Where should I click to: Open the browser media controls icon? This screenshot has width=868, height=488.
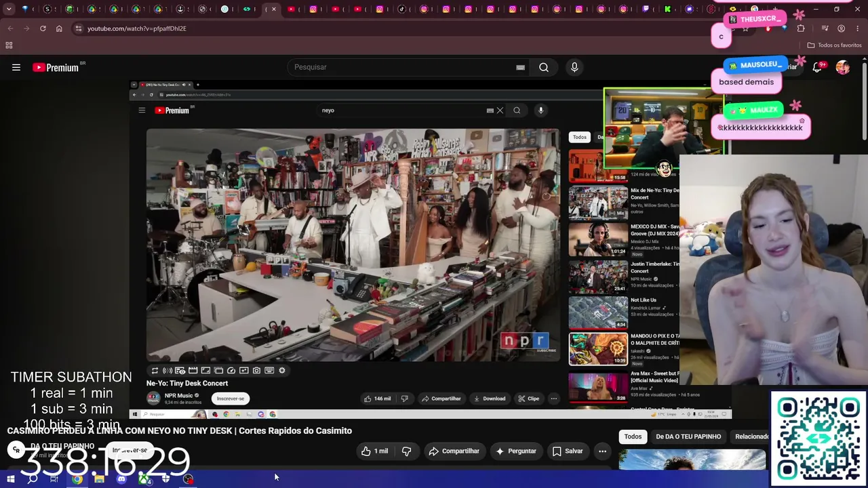tap(825, 28)
